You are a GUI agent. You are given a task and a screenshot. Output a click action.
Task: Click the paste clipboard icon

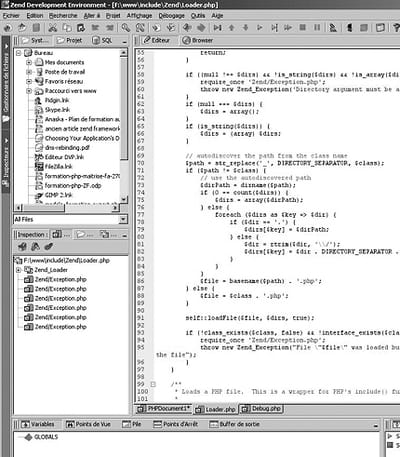pyautogui.click(x=81, y=28)
